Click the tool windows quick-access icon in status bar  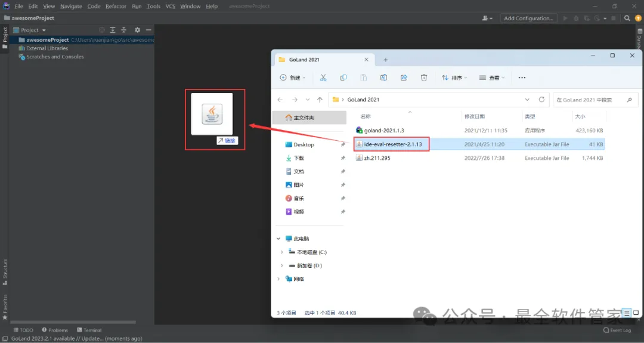(x=5, y=338)
